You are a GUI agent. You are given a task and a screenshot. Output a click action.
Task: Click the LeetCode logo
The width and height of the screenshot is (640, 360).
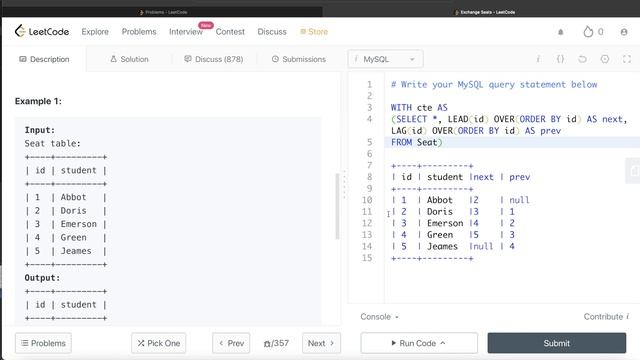(42, 31)
